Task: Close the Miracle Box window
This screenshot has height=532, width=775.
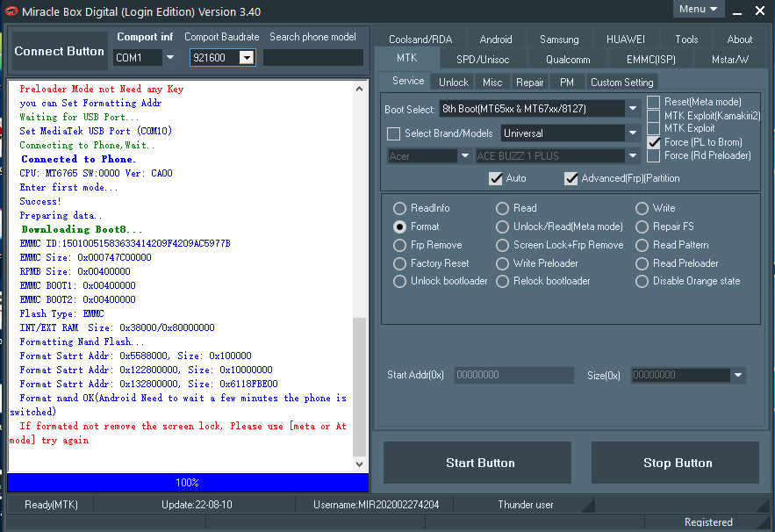Action: pos(760,11)
